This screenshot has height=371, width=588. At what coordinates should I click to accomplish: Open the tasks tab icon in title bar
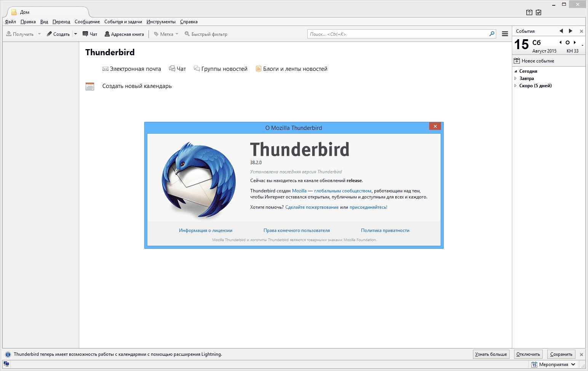pos(538,12)
